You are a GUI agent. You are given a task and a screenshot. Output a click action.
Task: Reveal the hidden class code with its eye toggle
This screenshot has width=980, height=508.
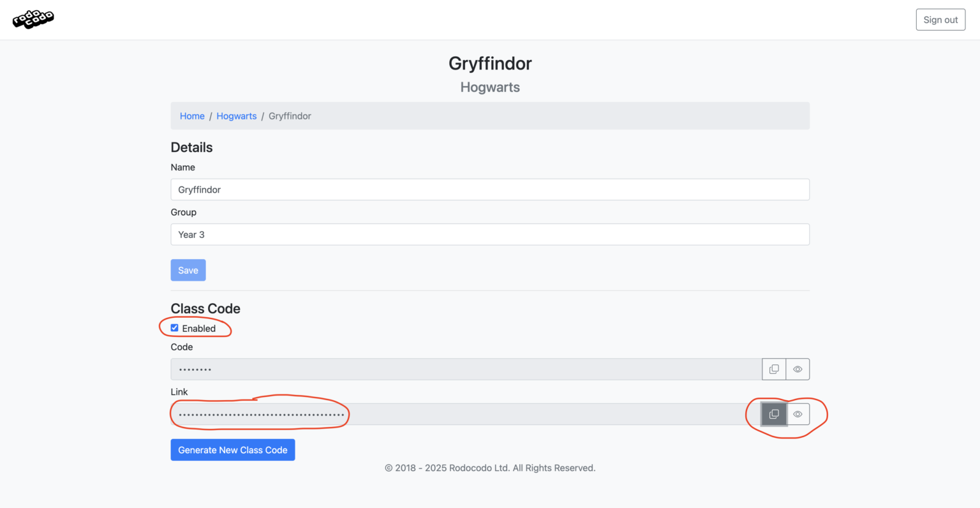click(798, 369)
